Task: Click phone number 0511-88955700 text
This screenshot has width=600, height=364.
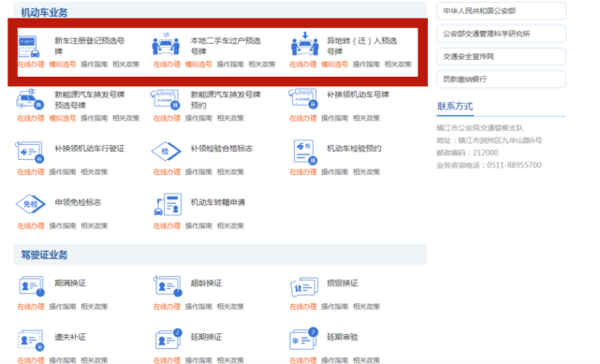Action: pos(514,166)
